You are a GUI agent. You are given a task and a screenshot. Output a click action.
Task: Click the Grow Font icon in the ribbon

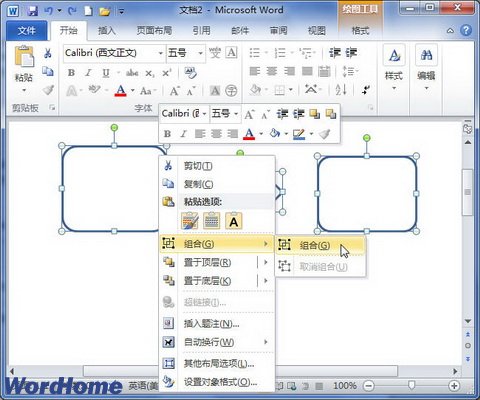click(175, 90)
